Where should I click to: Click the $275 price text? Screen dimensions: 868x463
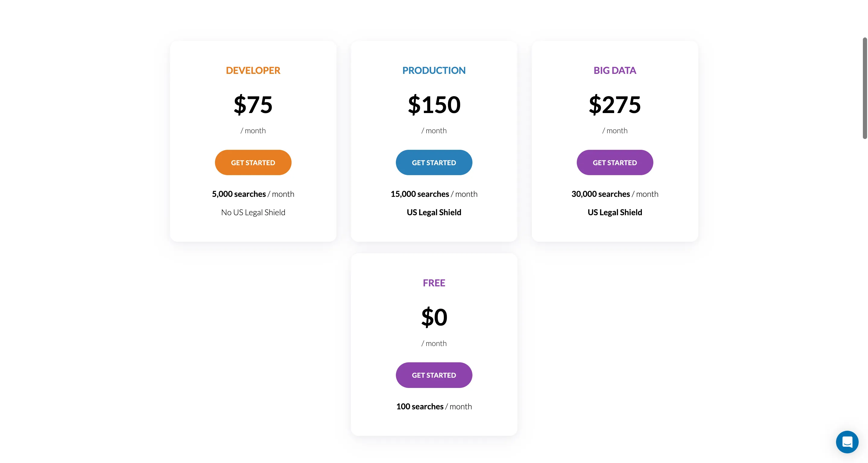coord(615,105)
